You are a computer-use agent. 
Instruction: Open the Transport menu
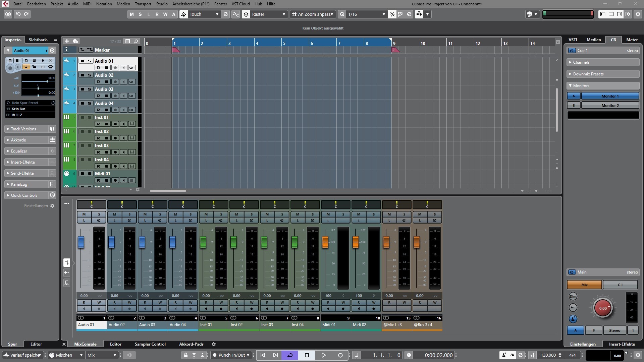[x=143, y=4]
